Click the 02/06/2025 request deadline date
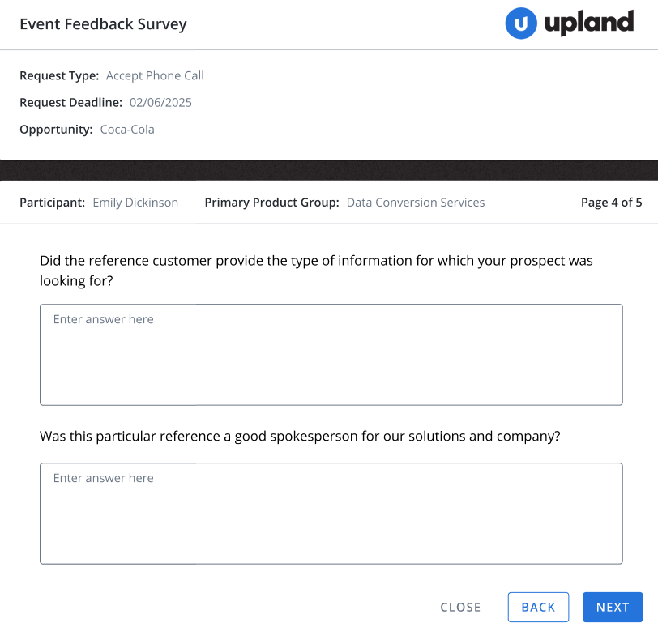 (160, 102)
